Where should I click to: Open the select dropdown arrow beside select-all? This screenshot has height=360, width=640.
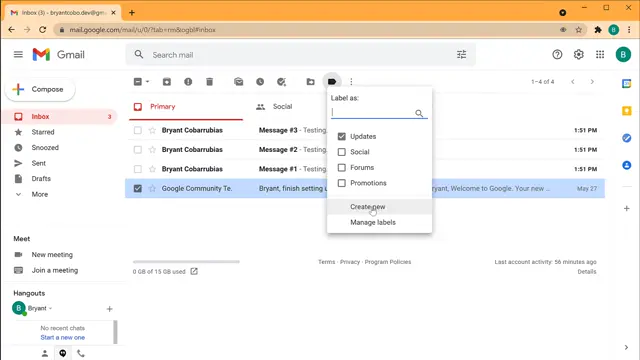click(147, 82)
